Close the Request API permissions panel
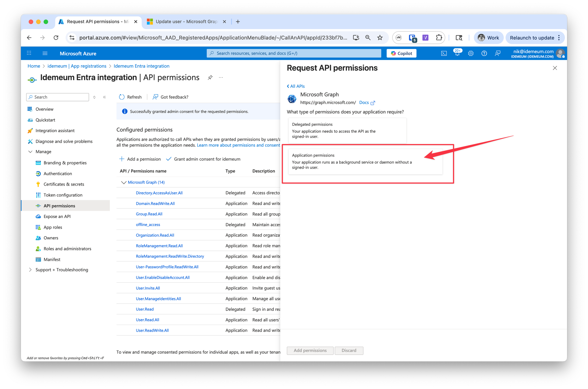Image resolution: width=588 pixels, height=389 pixels. (555, 68)
